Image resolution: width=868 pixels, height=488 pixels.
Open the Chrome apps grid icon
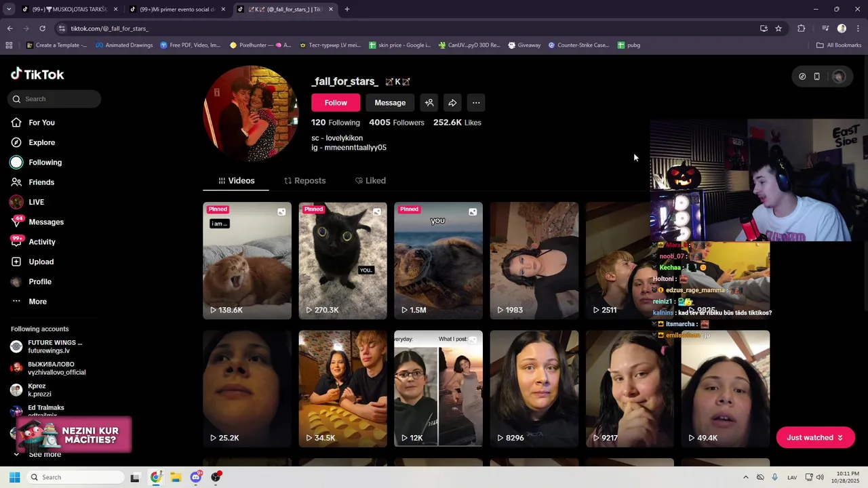(x=9, y=45)
